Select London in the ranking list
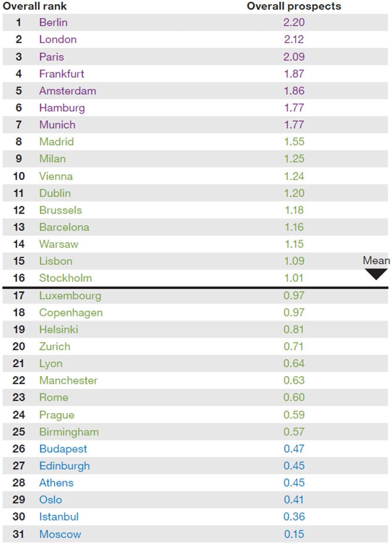Viewport: 392px width, 547px height. 58,40
